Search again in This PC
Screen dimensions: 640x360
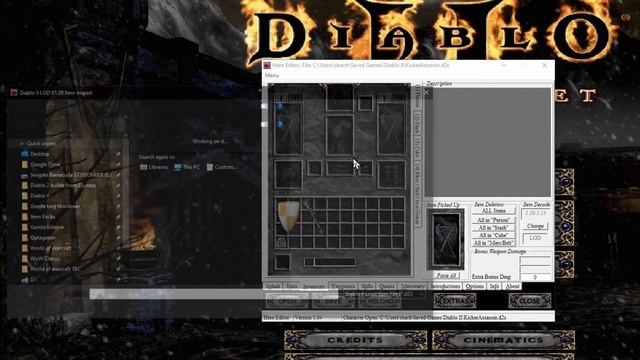point(187,167)
